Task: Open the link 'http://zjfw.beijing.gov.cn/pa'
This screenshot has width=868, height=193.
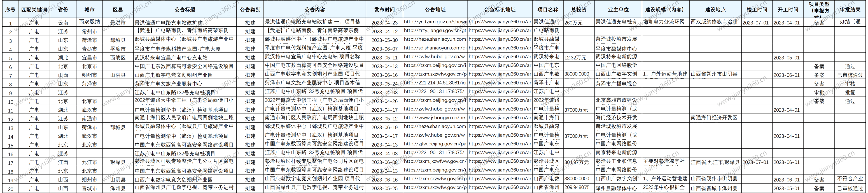Action: tap(435, 144)
